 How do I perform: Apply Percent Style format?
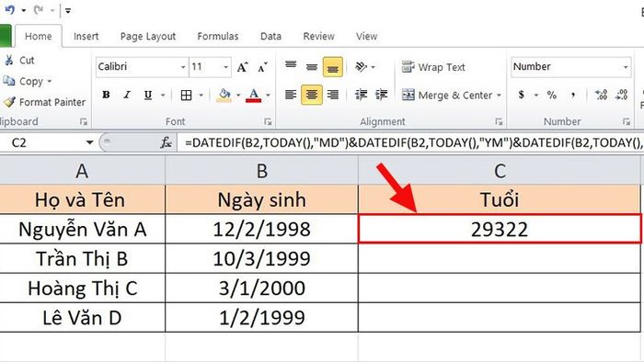552,96
